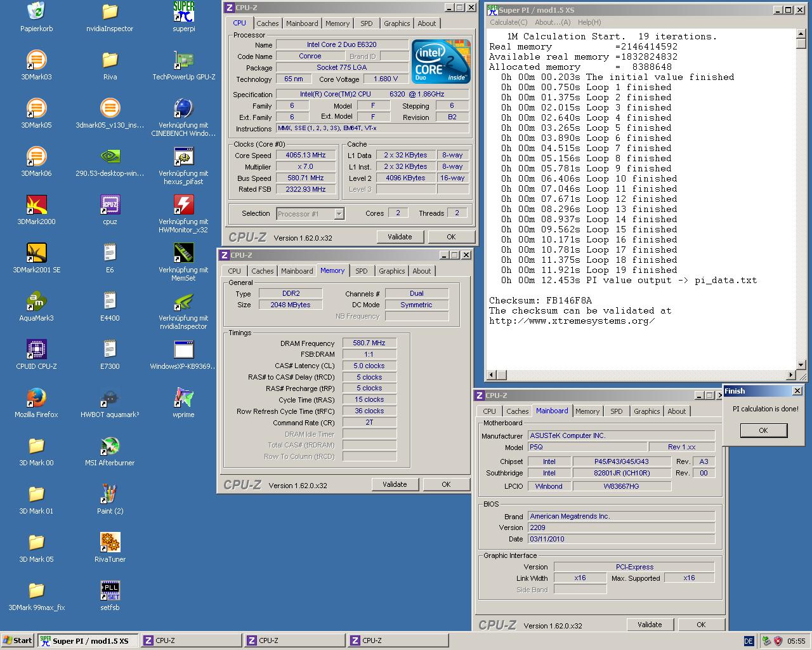Launch the MemSet shortcut icon
The height and width of the screenshot is (650, 812).
183,253
